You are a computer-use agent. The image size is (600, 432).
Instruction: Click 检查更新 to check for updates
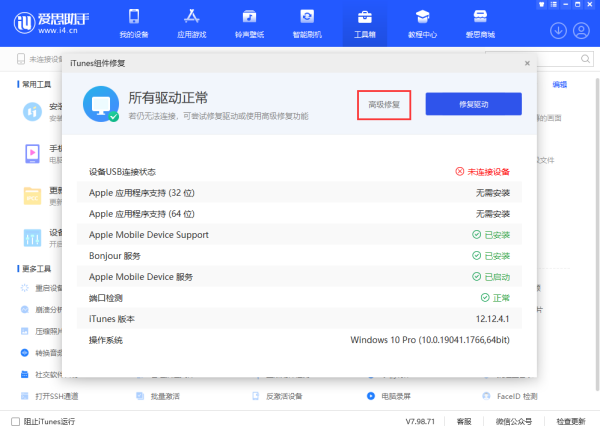[572, 421]
